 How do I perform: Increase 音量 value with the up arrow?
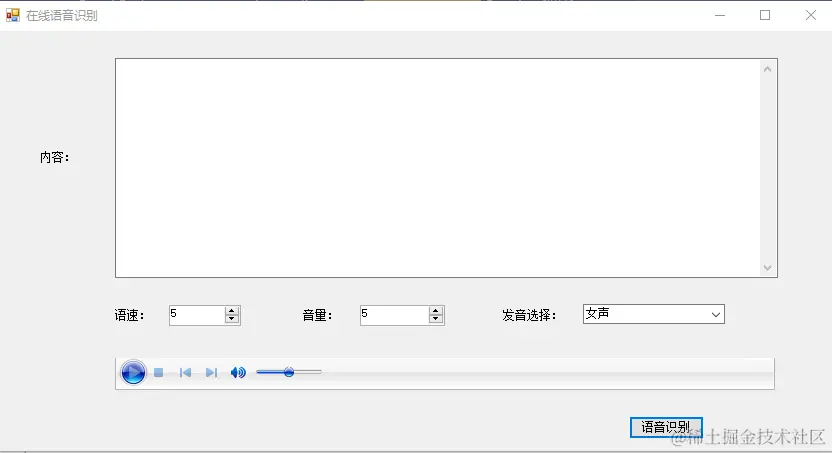435,311
